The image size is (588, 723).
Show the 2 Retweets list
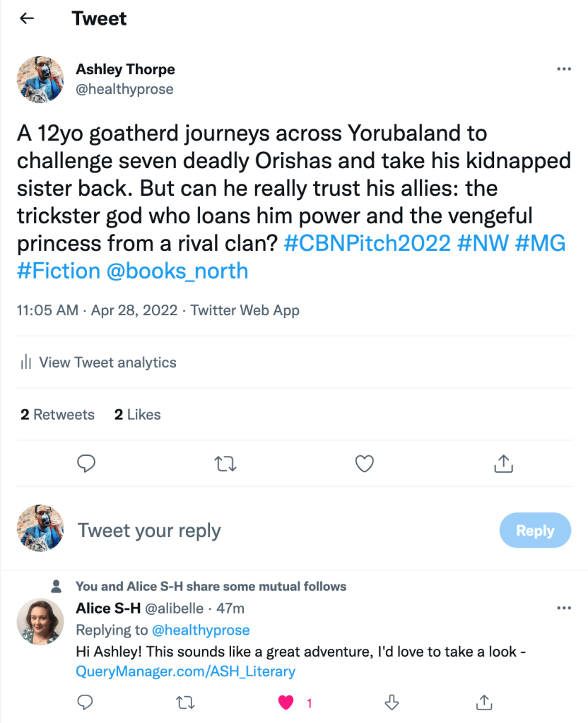57,415
